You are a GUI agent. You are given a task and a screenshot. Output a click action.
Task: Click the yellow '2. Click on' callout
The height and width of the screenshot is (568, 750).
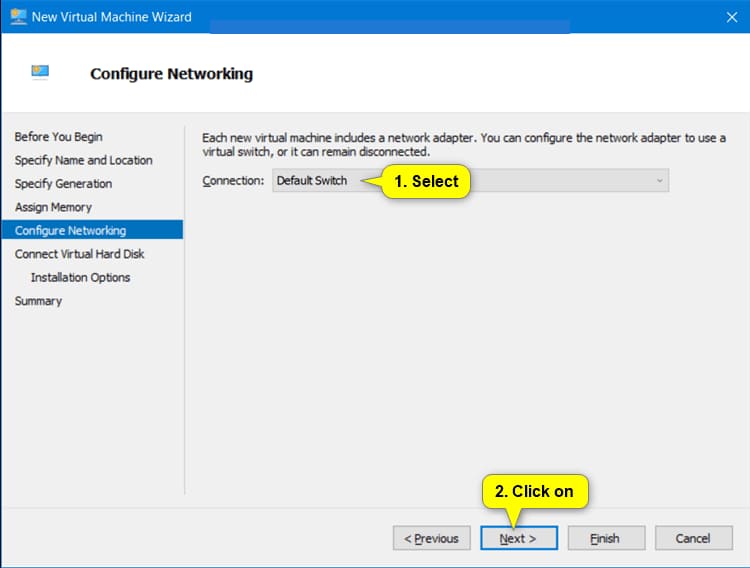(535, 491)
